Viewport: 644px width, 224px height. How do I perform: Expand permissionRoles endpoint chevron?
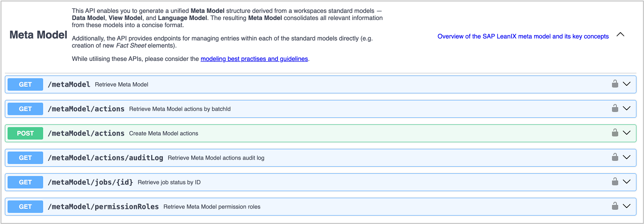tap(627, 206)
